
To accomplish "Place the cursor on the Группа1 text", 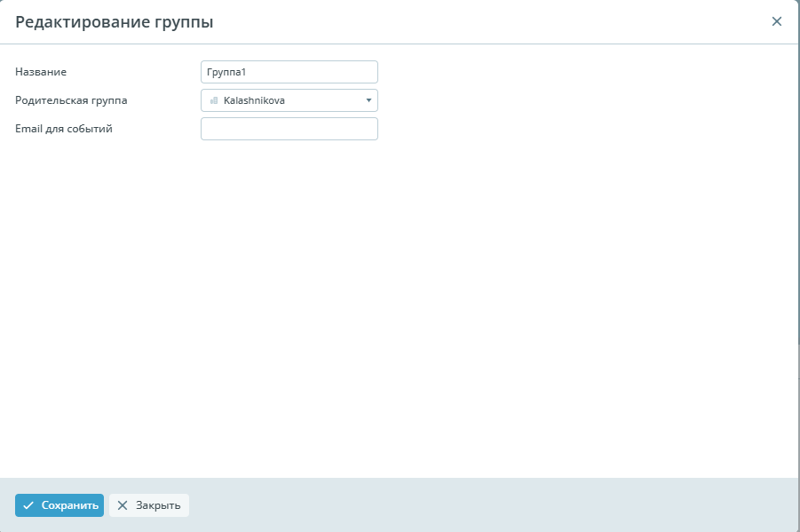I will [225, 72].
